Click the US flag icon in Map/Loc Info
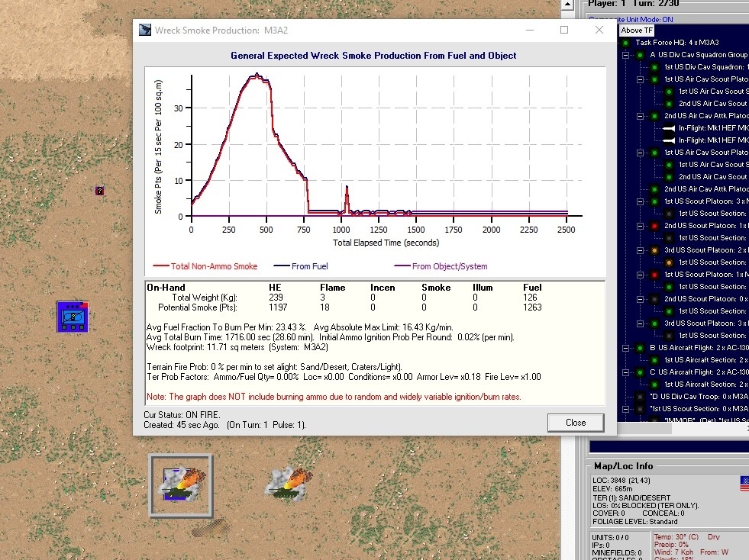749x560 pixels. (744, 484)
